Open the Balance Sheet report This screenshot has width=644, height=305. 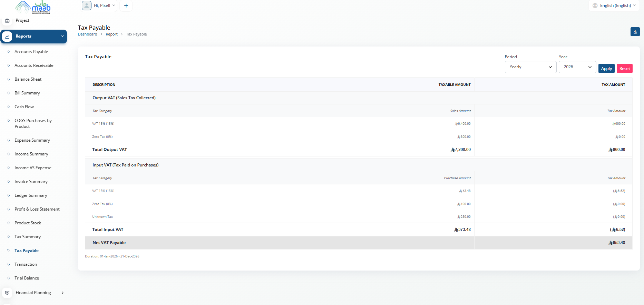pyautogui.click(x=28, y=79)
